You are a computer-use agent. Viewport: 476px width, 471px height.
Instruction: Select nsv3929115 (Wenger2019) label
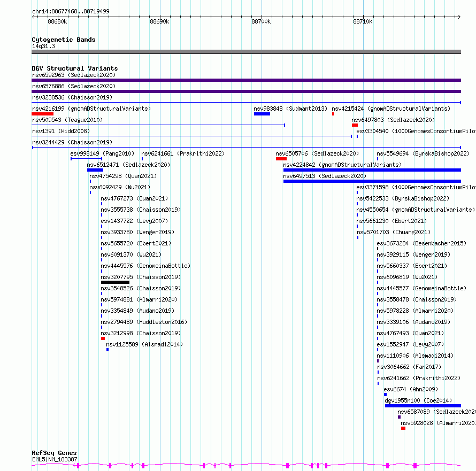413,254
